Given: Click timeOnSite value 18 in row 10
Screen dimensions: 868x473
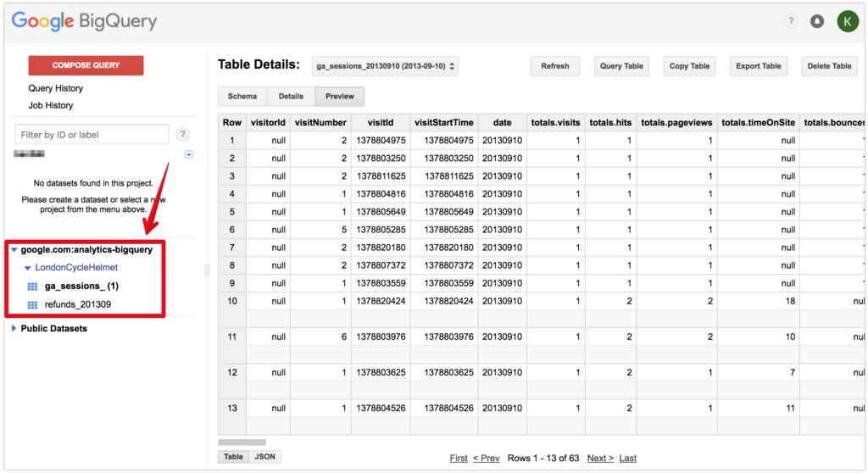Looking at the screenshot, I should click(x=790, y=301).
